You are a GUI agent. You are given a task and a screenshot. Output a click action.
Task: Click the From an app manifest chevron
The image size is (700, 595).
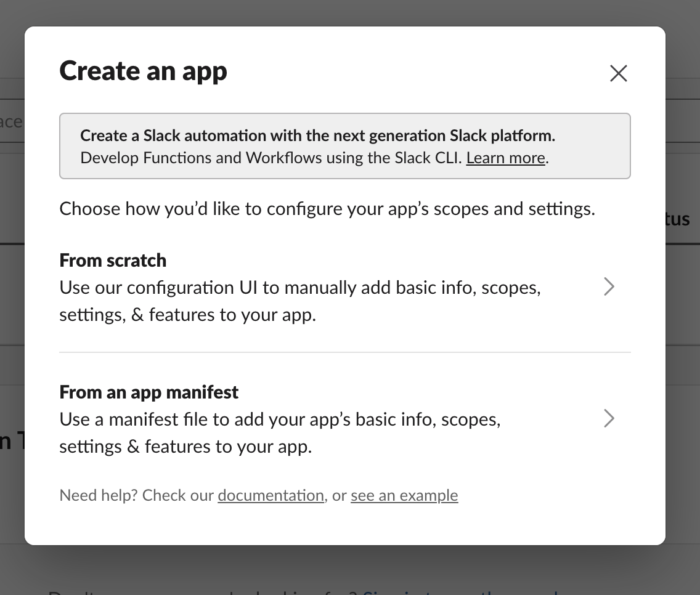tap(609, 418)
